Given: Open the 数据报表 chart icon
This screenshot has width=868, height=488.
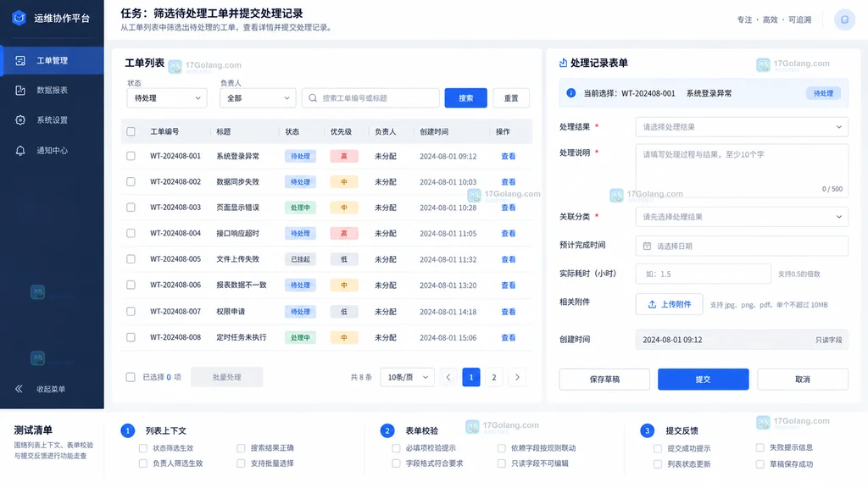Looking at the screenshot, I should [20, 90].
